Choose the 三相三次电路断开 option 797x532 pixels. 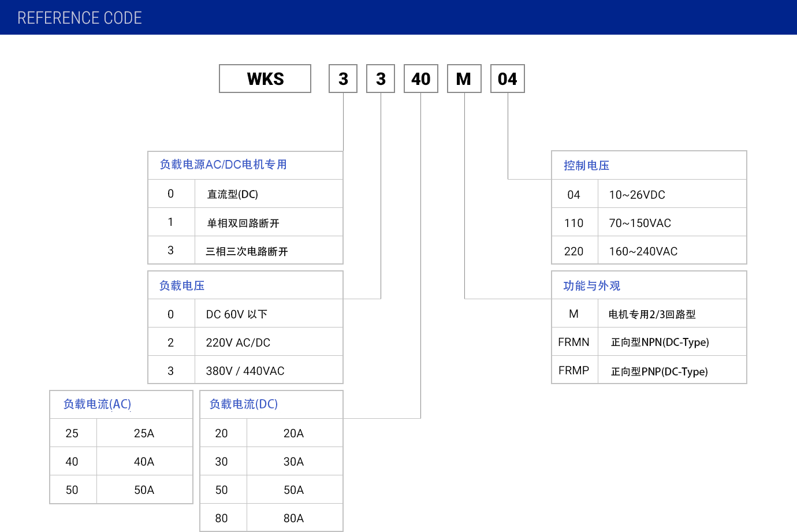pos(247,251)
